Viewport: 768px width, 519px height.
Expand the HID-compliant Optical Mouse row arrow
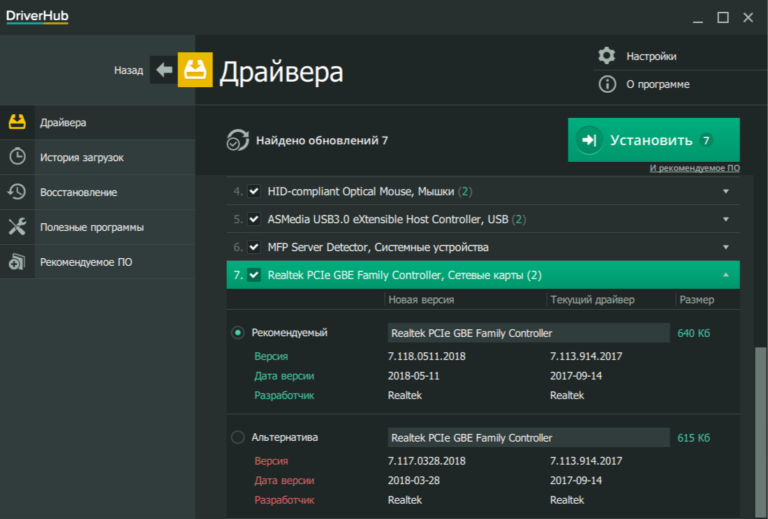(725, 191)
